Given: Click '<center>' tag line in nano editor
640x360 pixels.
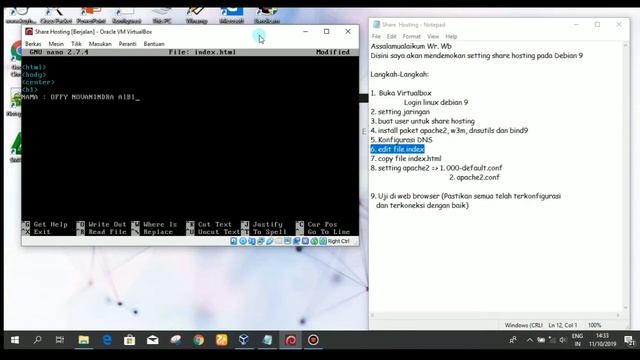Looking at the screenshot, I should pos(38,82).
